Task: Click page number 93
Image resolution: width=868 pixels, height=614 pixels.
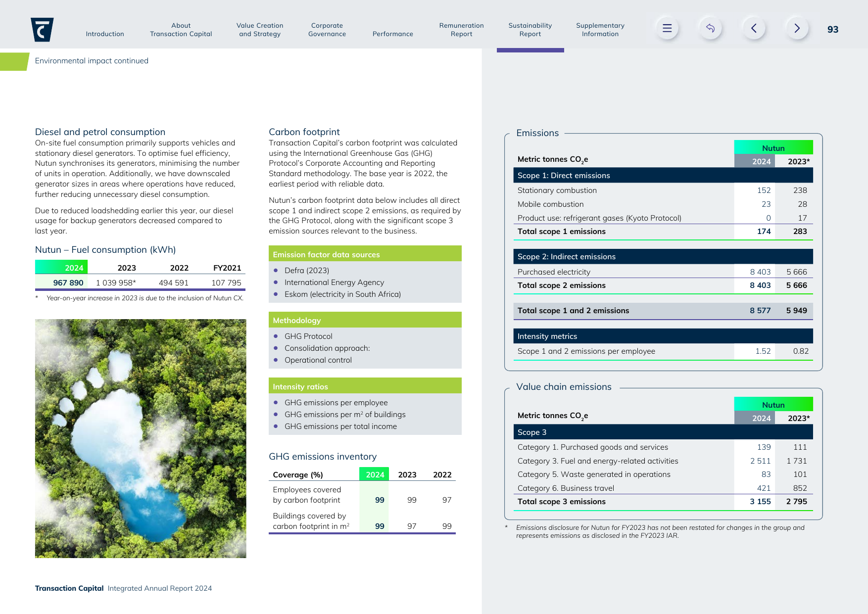Action: click(x=833, y=30)
